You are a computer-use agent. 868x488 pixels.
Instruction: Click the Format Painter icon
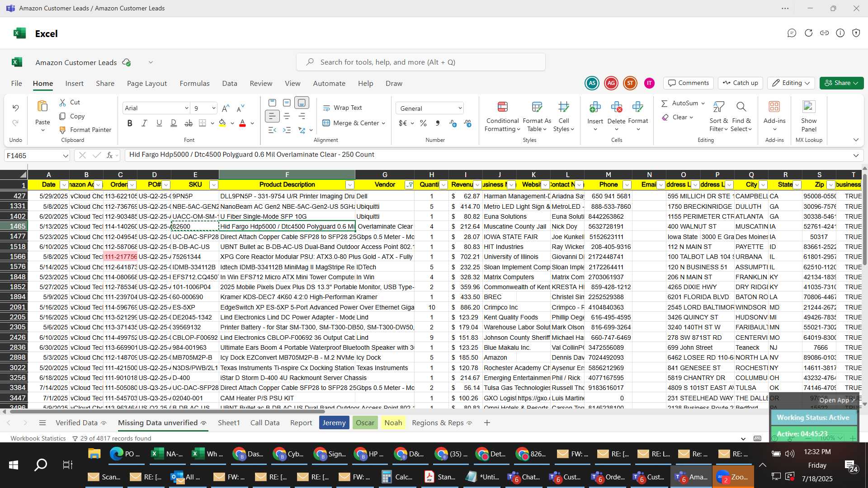coord(62,130)
